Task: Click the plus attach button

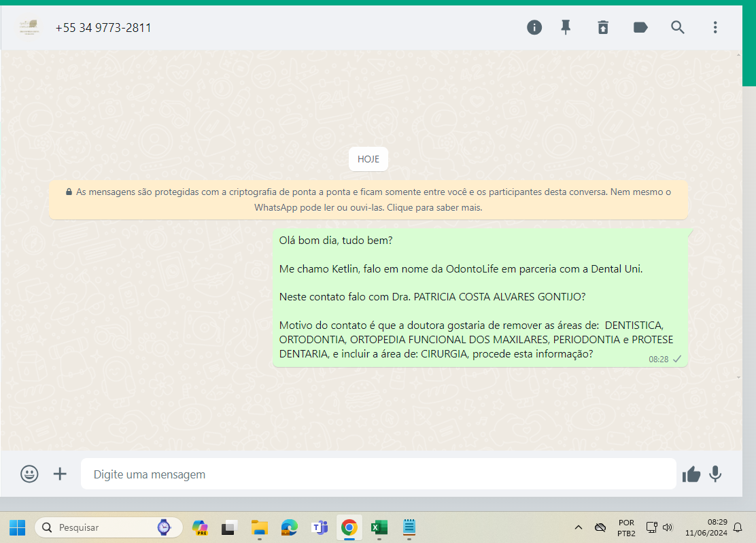Action: (60, 474)
